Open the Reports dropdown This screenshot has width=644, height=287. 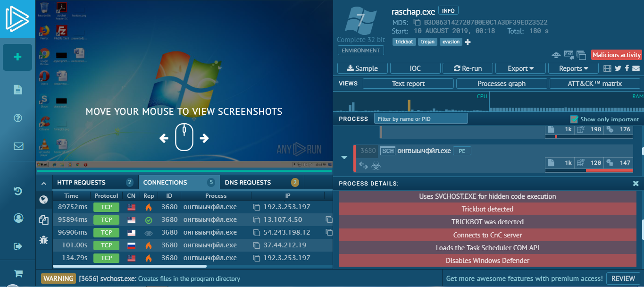click(573, 68)
